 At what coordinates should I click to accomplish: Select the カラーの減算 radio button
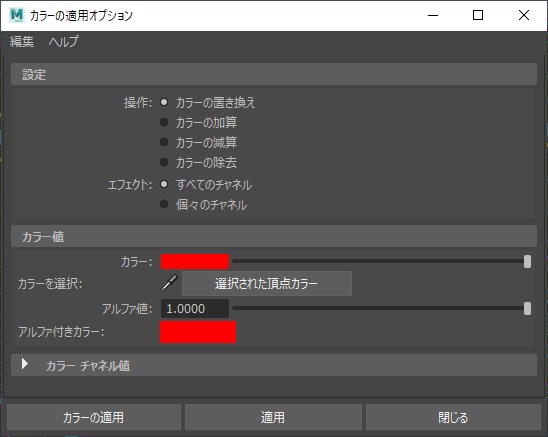pyautogui.click(x=164, y=142)
